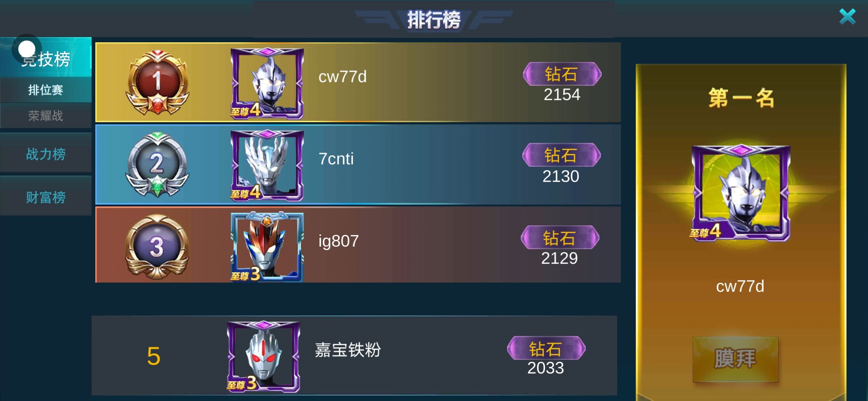The width and height of the screenshot is (868, 401).
Task: Open 嘉宝铁粉's avatar in rank 5 row
Action: click(263, 356)
